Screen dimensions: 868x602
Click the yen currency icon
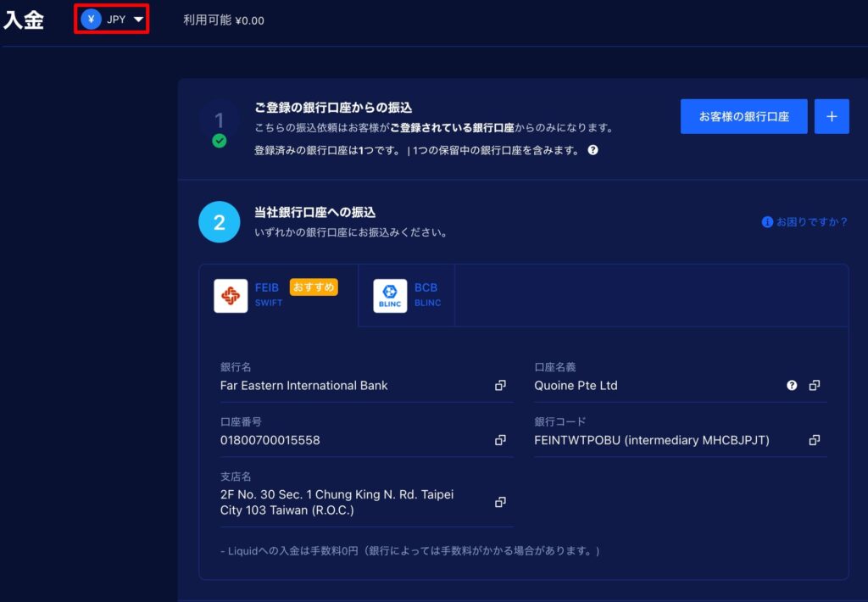(91, 20)
